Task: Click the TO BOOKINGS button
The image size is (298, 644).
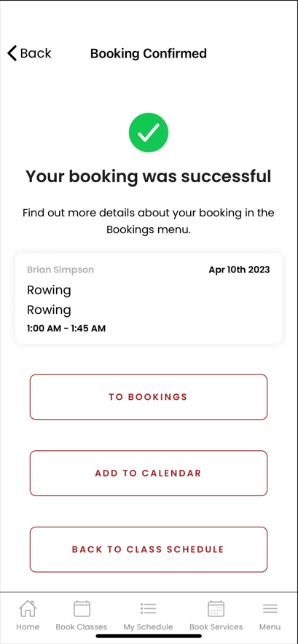Action: click(149, 397)
